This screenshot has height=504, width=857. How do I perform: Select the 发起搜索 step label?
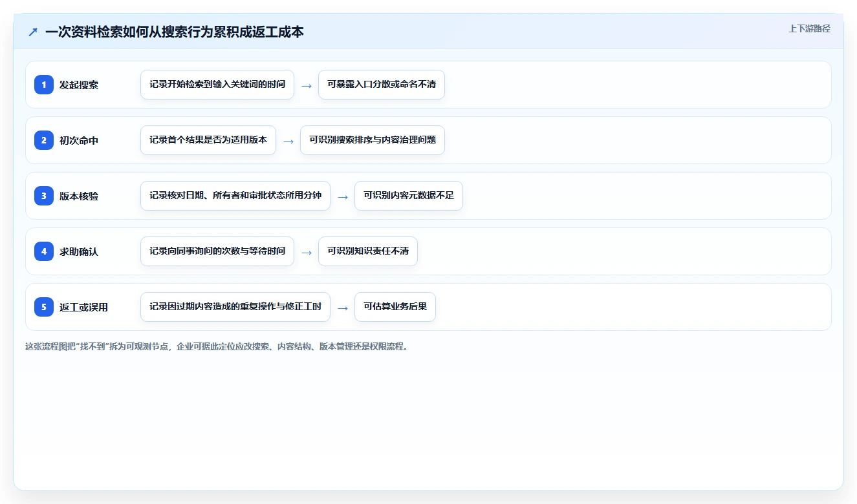point(79,85)
